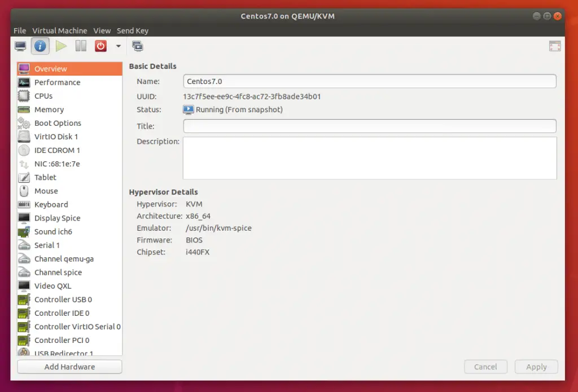Click Controller VirtIO Serial 0 card icon
This screenshot has height=392, width=578.
click(x=24, y=327)
